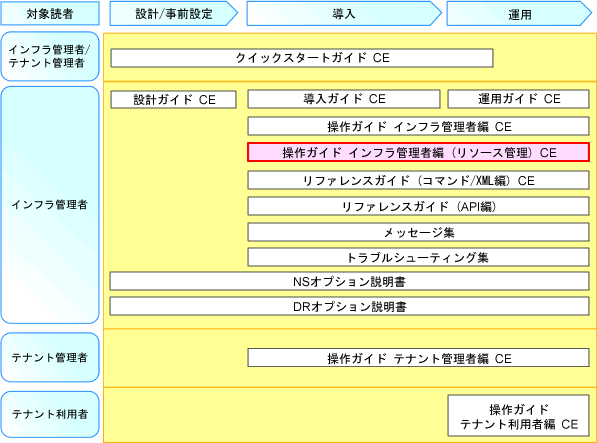Select 操作ガイド テナント利用者編 CE box
This screenshot has height=443, width=597.
click(x=519, y=416)
